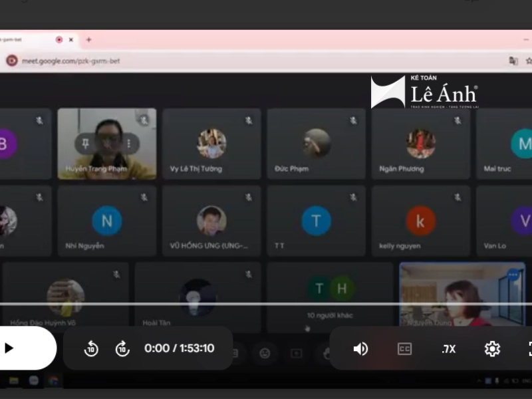Click the Kế Toán Lê Ánh logo

click(424, 92)
